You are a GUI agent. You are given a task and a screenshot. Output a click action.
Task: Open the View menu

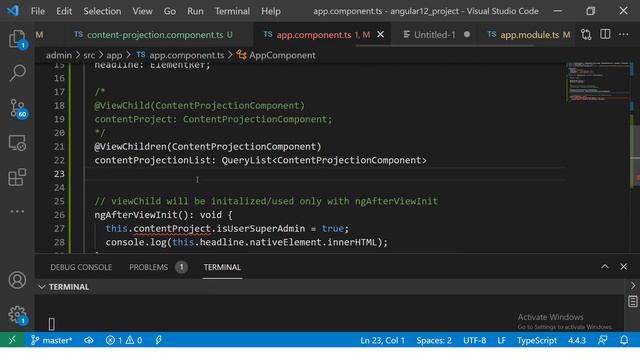coord(142,11)
